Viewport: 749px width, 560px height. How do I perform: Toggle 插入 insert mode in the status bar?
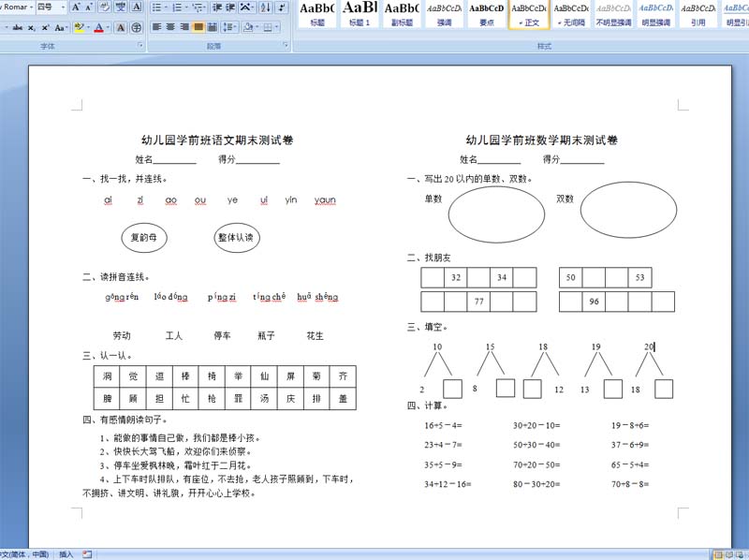(x=66, y=554)
